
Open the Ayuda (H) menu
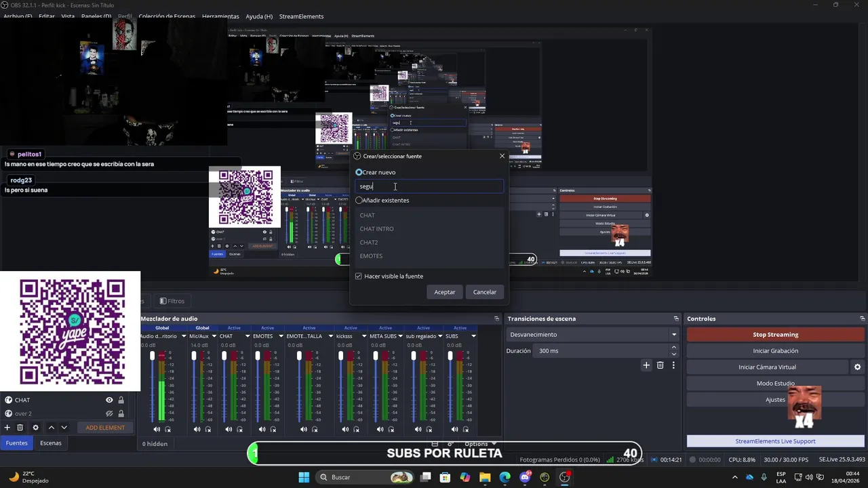click(259, 16)
